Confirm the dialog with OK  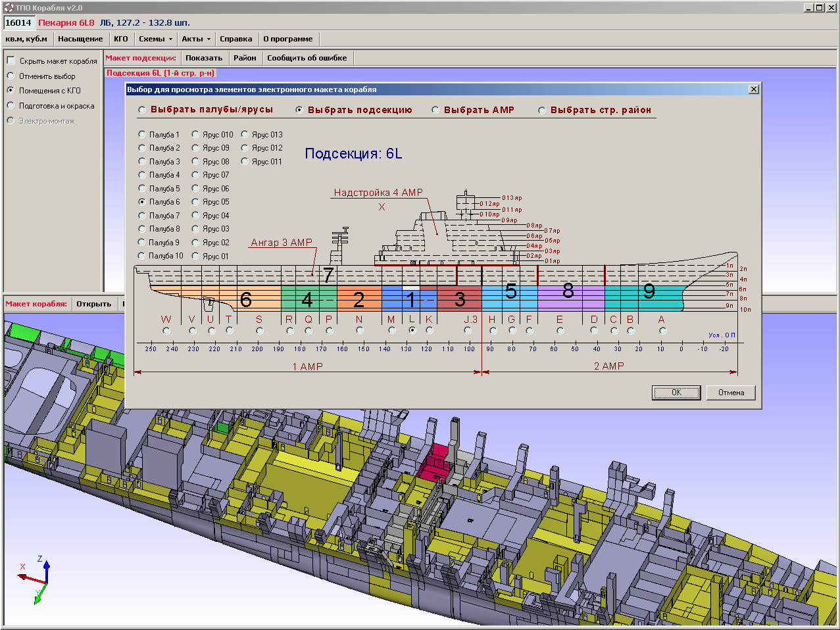tap(676, 393)
